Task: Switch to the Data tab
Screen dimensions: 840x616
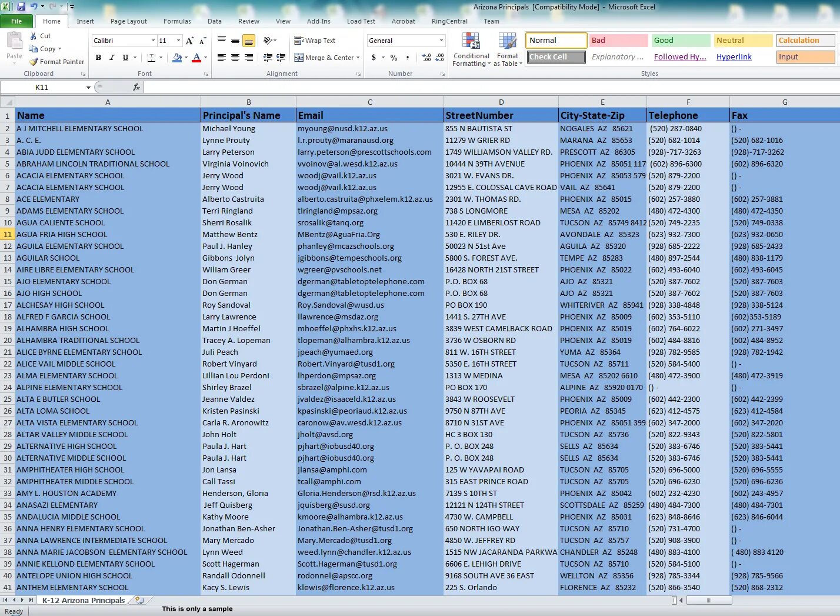Action: [215, 21]
